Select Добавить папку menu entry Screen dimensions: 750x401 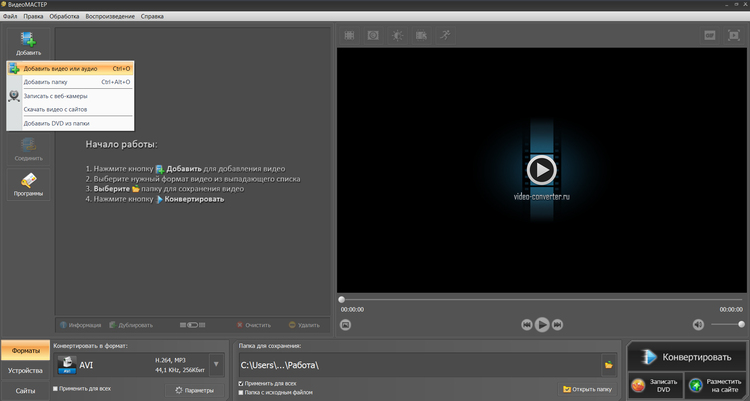click(70, 82)
